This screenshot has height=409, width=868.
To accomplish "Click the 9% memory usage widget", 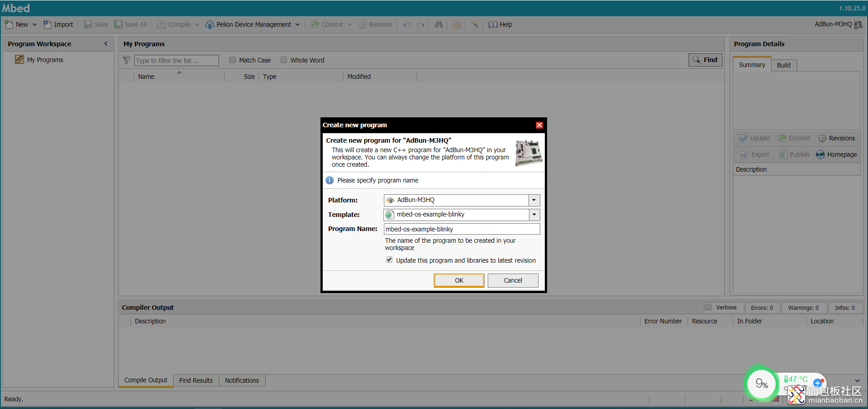I will [x=761, y=384].
